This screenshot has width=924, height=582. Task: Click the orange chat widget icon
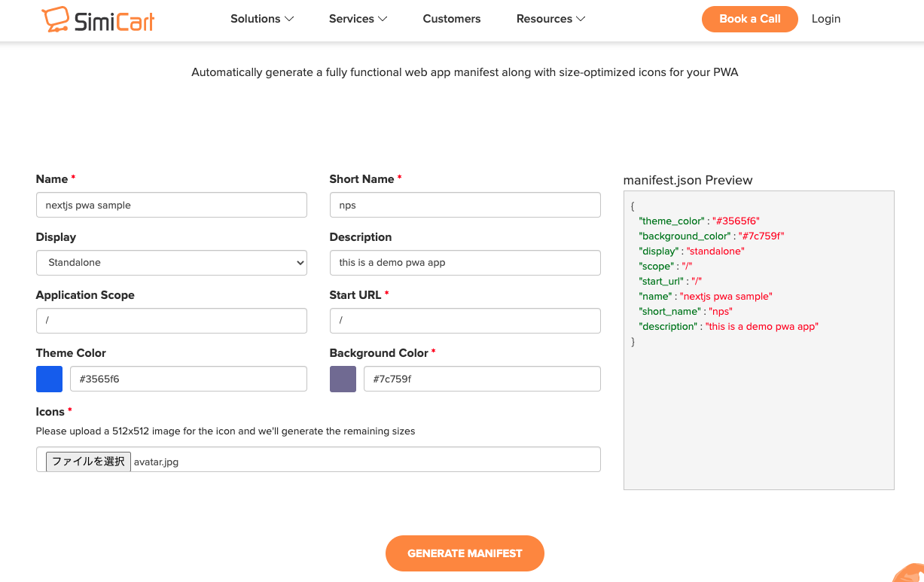click(x=911, y=573)
